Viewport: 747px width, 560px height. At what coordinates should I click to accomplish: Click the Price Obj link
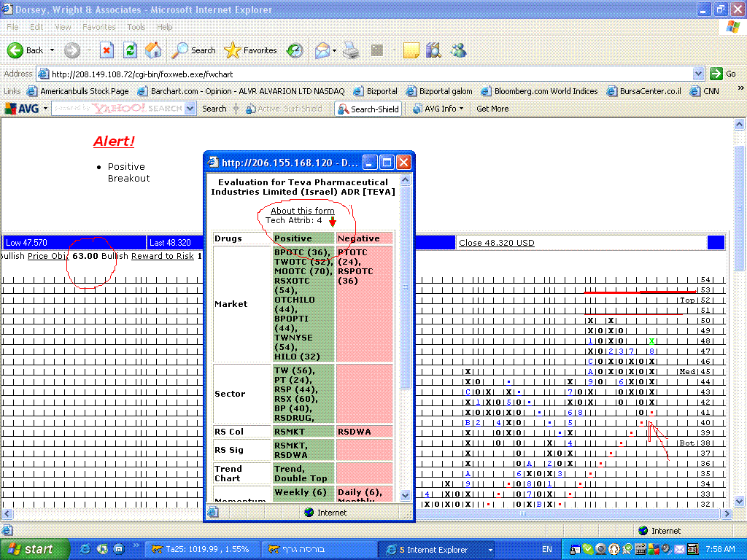point(48,256)
